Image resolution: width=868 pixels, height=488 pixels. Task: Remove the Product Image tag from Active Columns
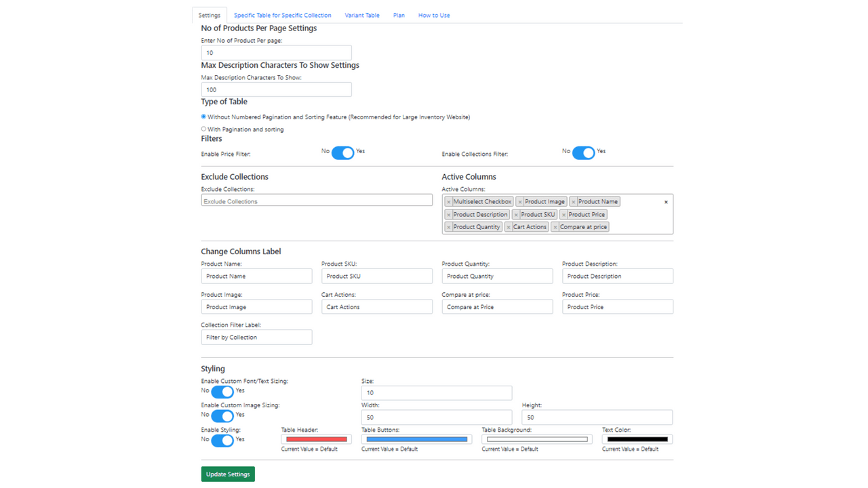coord(520,202)
